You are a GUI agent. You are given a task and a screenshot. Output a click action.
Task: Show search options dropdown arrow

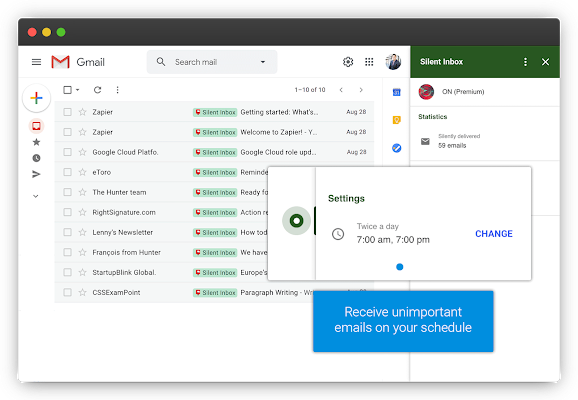tap(263, 62)
